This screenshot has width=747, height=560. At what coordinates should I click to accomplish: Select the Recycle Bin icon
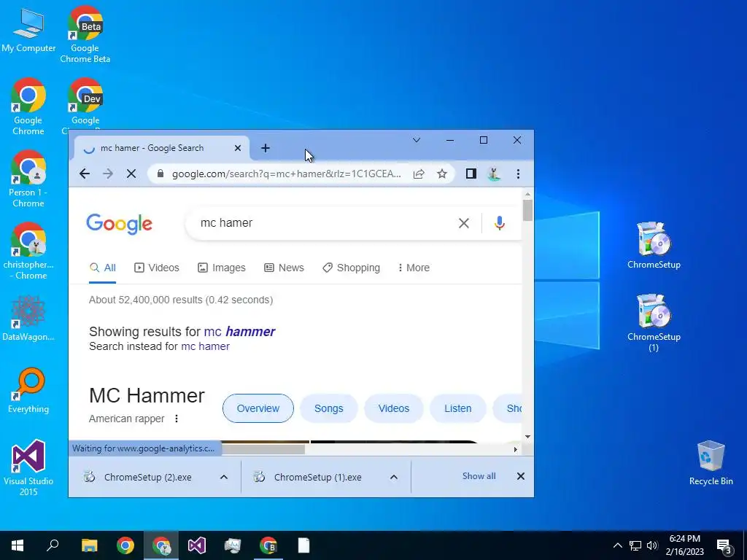(x=711, y=463)
